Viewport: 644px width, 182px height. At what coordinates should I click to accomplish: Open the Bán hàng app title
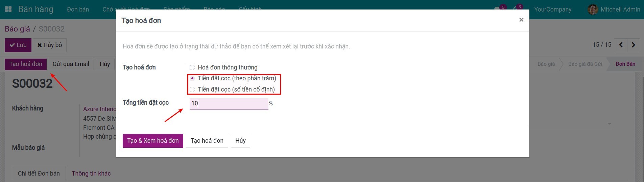(x=36, y=9)
